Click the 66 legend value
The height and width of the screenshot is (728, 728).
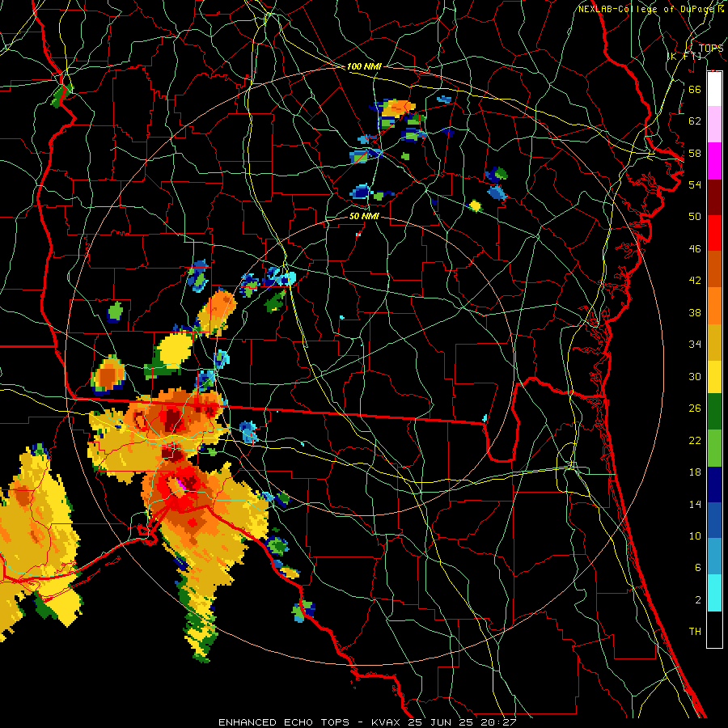click(x=695, y=89)
